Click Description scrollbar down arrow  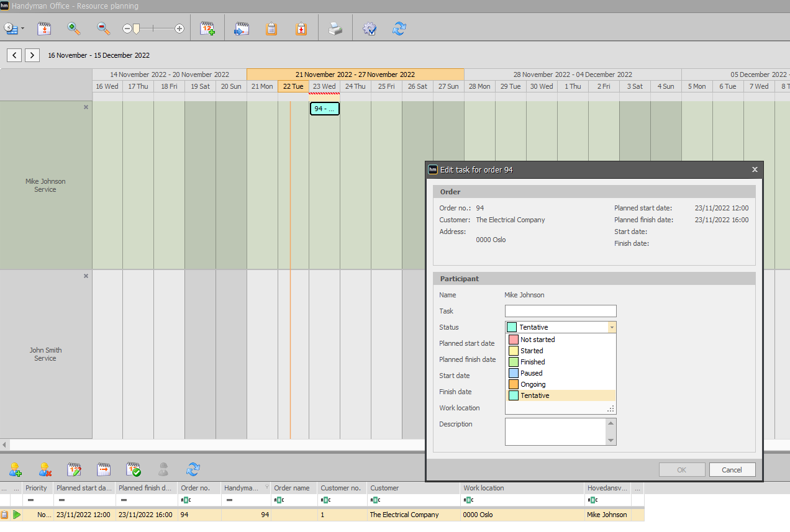tap(612, 440)
